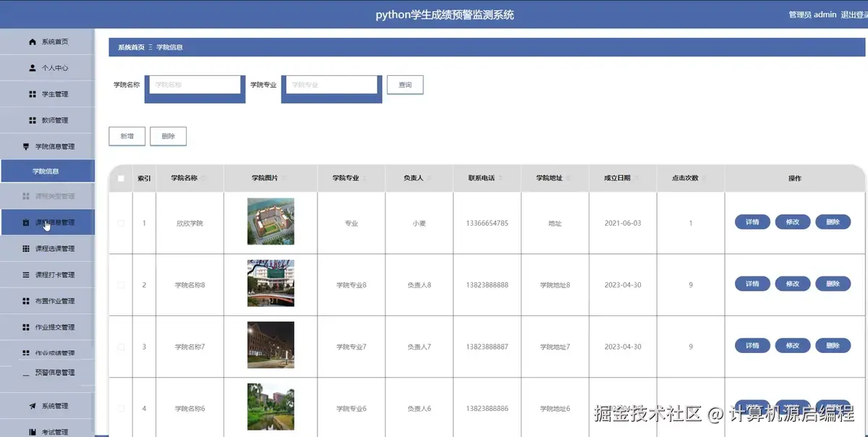This screenshot has height=437, width=868.
Task: Click 修改 for 学院名称8 row
Action: (x=793, y=284)
